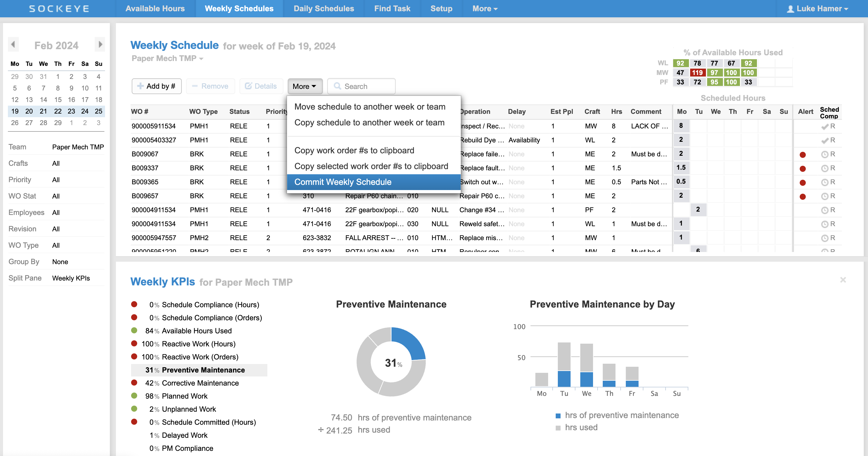Click user icon beside Luke Hamer
This screenshot has height=456, width=868.
tap(790, 9)
